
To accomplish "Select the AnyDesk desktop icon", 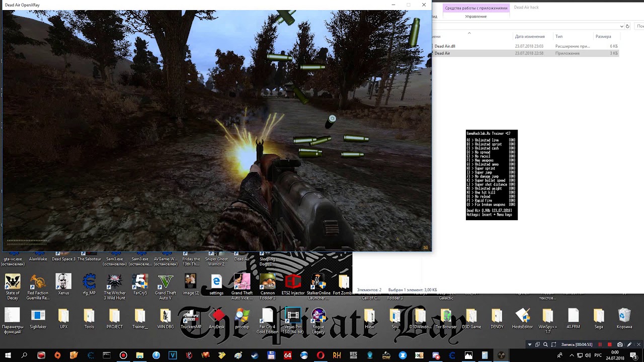I will (217, 319).
